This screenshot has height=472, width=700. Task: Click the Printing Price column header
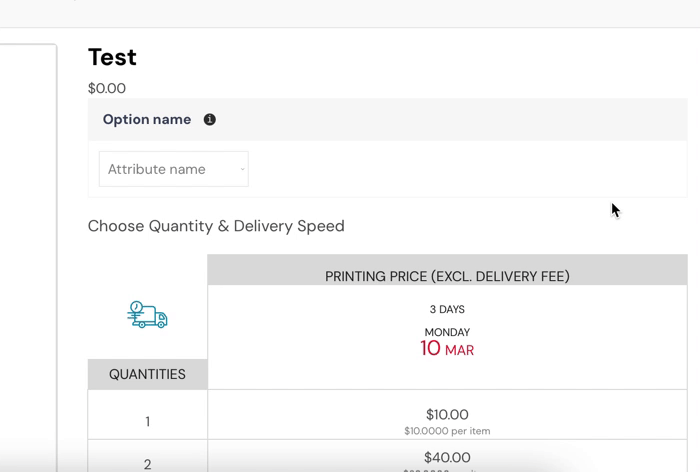(447, 276)
